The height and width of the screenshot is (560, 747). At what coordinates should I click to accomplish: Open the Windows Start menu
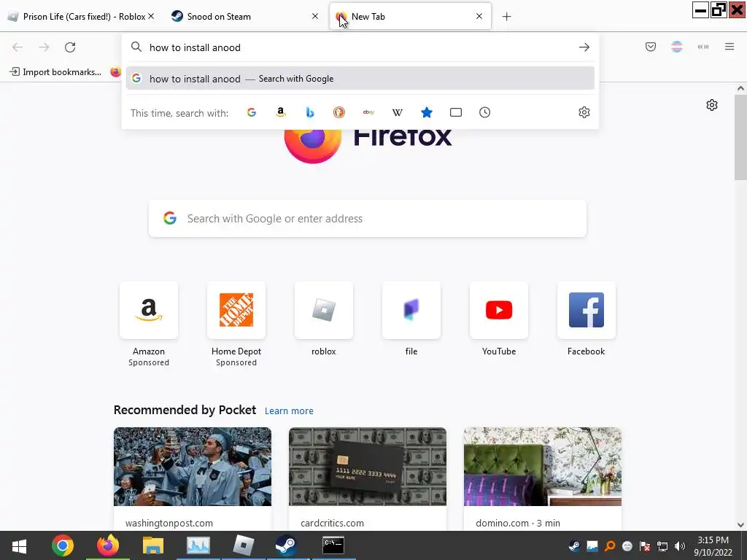19,545
